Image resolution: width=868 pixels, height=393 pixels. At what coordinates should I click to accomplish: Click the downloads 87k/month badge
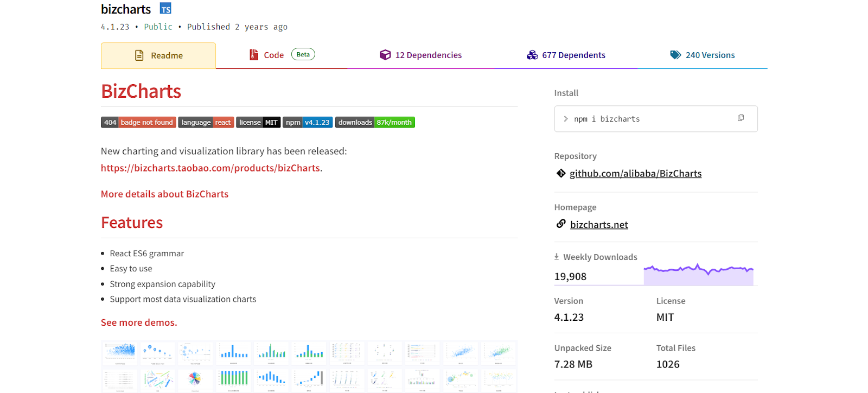375,123
